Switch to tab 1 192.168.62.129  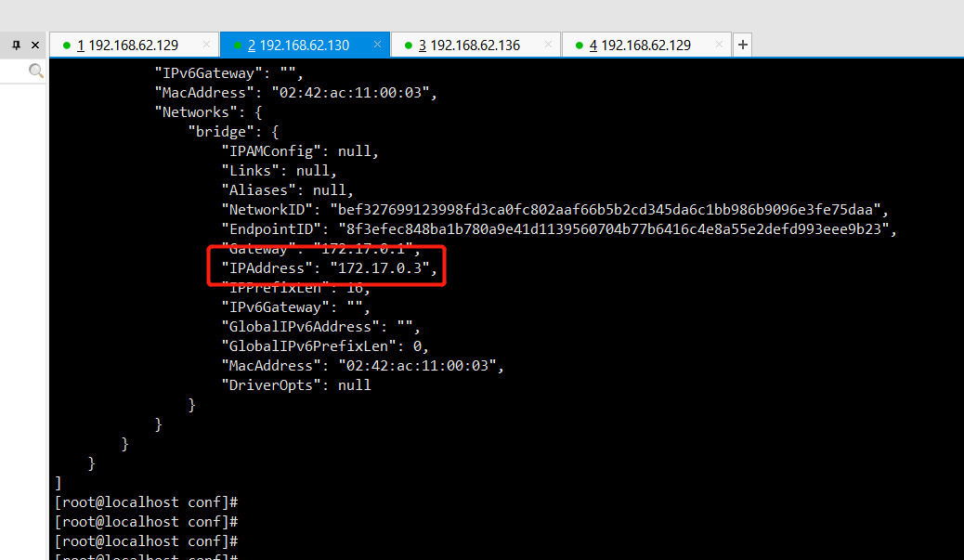click(130, 44)
